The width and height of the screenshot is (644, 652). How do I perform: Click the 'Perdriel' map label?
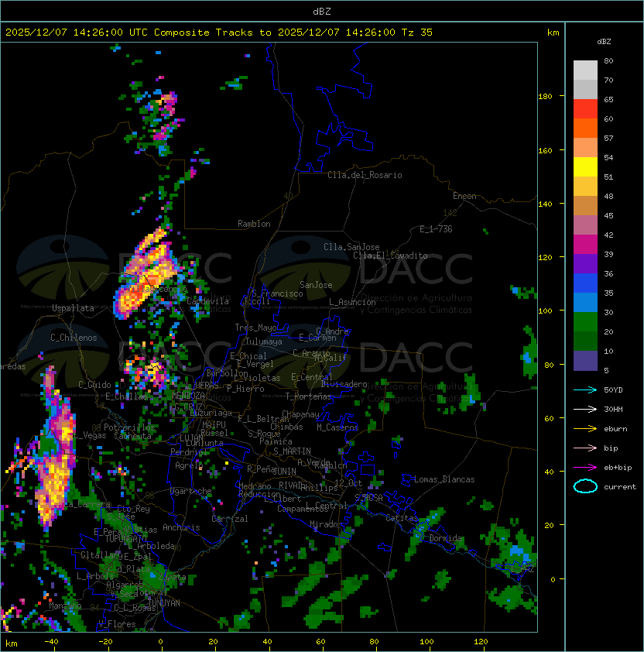[189, 451]
